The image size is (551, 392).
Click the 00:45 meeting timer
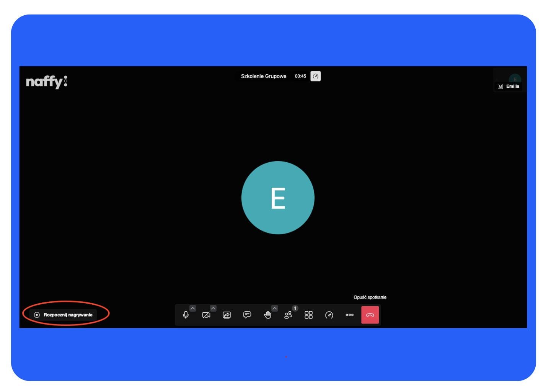click(x=300, y=76)
